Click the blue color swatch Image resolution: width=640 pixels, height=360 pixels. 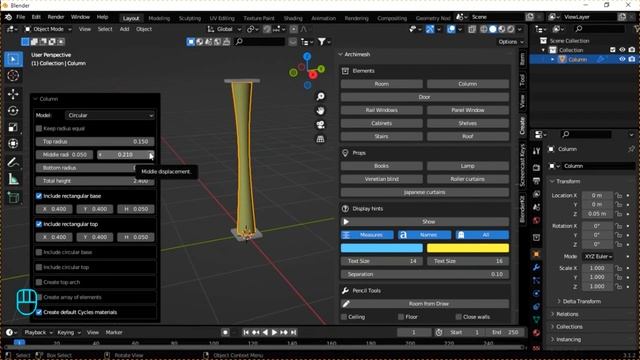(x=382, y=248)
